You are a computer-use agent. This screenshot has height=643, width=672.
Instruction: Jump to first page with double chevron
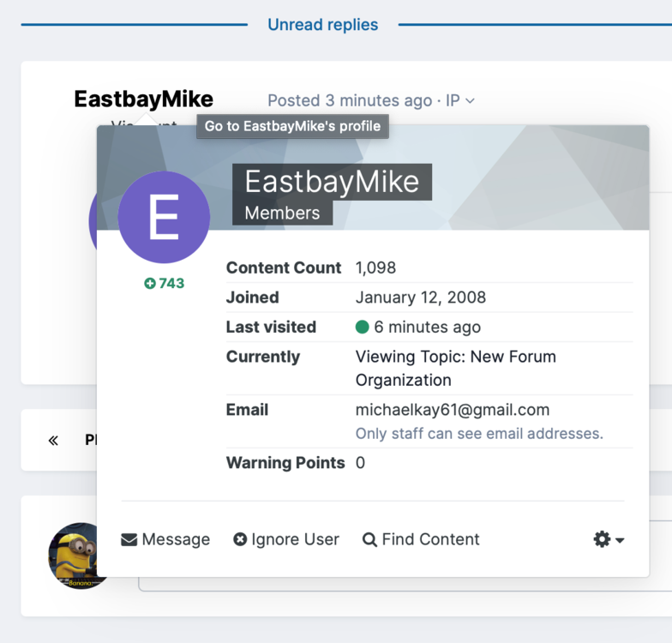click(x=53, y=441)
